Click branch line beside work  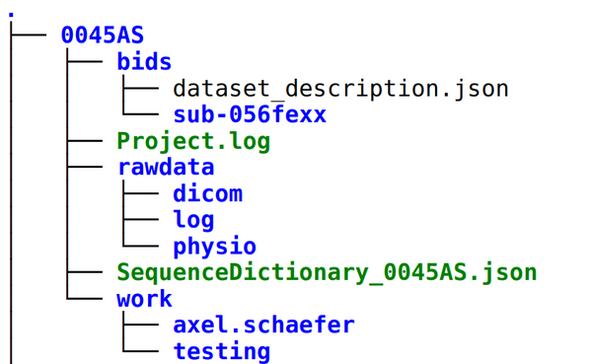pyautogui.click(x=85, y=299)
